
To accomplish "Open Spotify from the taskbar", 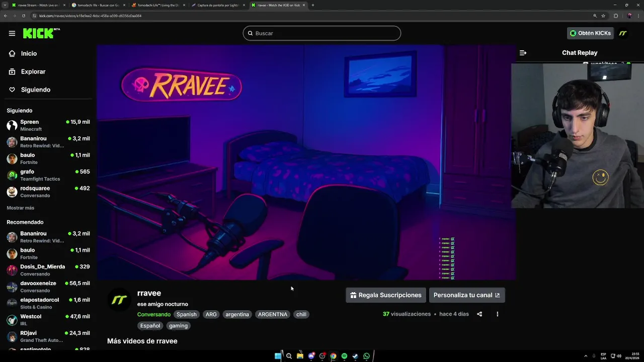I will point(344,356).
